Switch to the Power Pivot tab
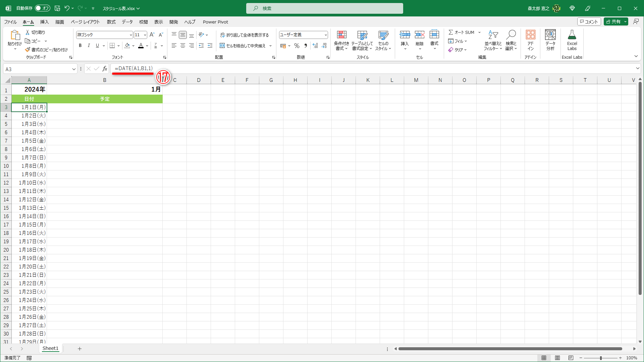644x362 pixels. coord(215,22)
